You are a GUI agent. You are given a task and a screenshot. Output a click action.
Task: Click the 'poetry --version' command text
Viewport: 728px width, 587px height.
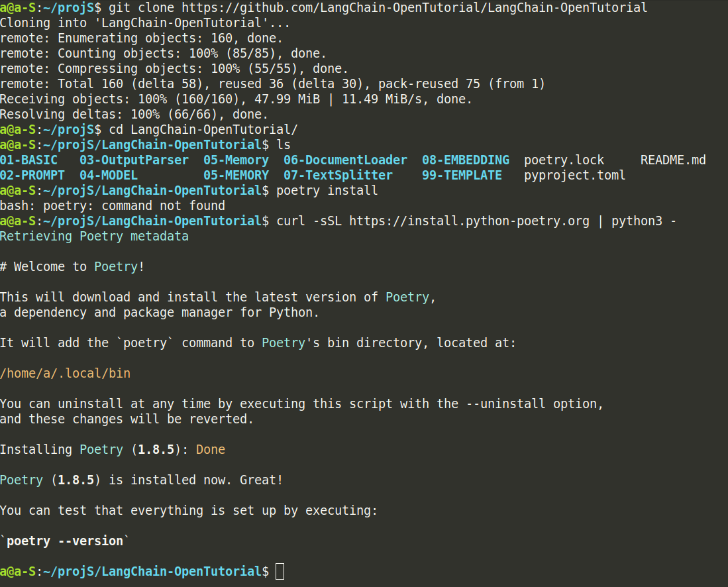click(65, 541)
